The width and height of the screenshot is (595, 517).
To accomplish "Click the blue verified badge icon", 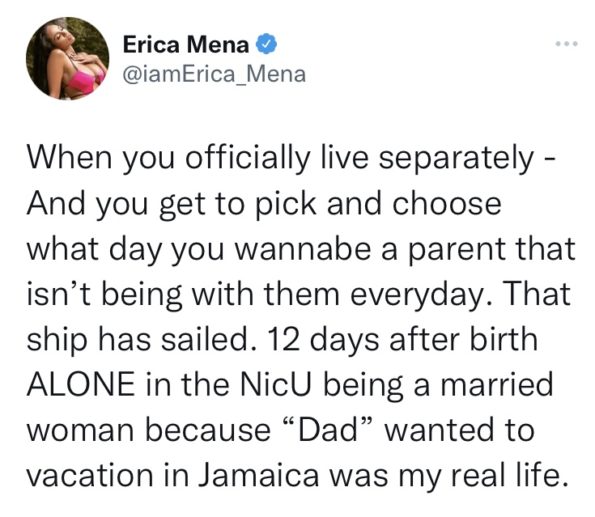I will (x=267, y=44).
